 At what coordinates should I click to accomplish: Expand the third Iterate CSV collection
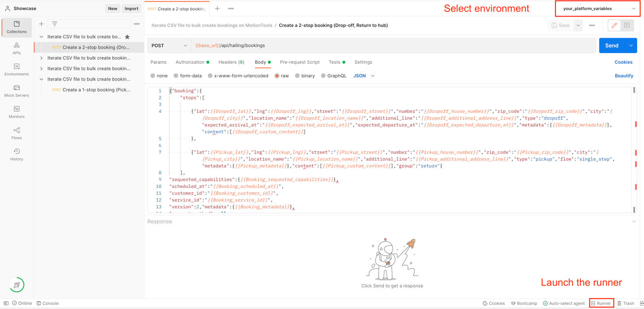(41, 69)
